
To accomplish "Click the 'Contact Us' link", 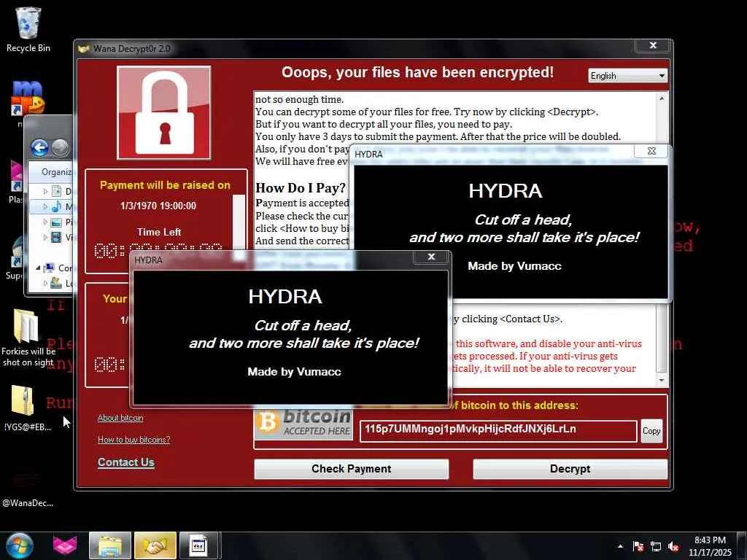I will (125, 462).
